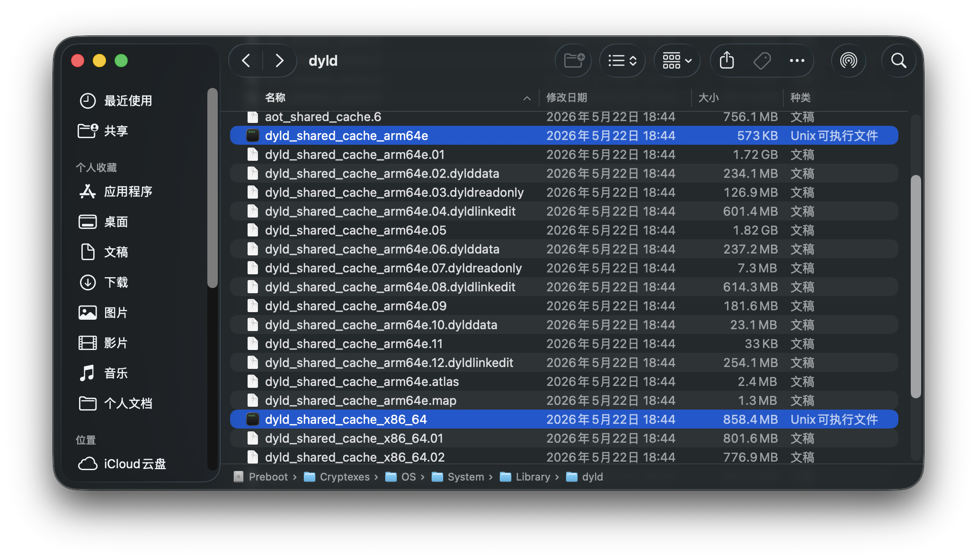Screen dimensions: 977x560
Task: Open 音乐 in the sidebar
Action: coord(103,373)
